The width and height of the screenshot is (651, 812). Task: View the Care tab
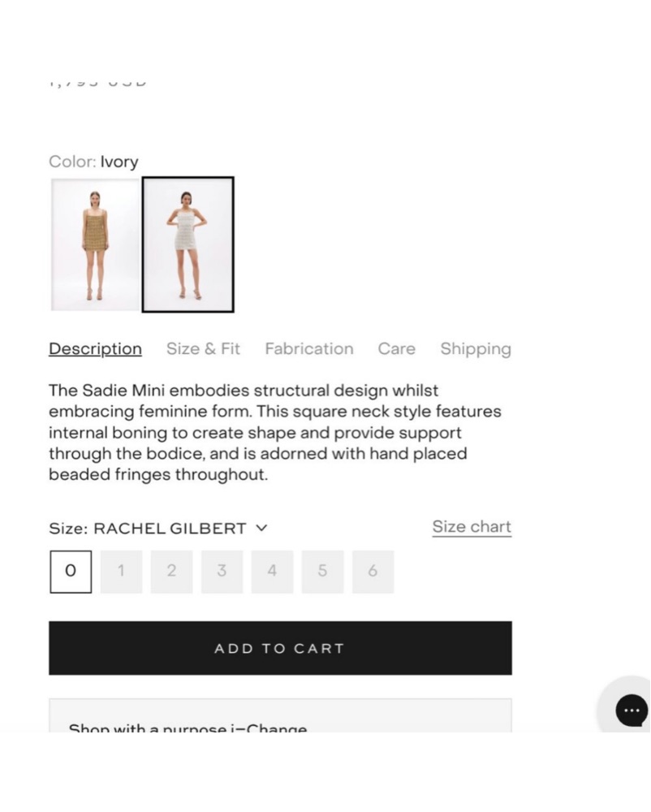396,349
